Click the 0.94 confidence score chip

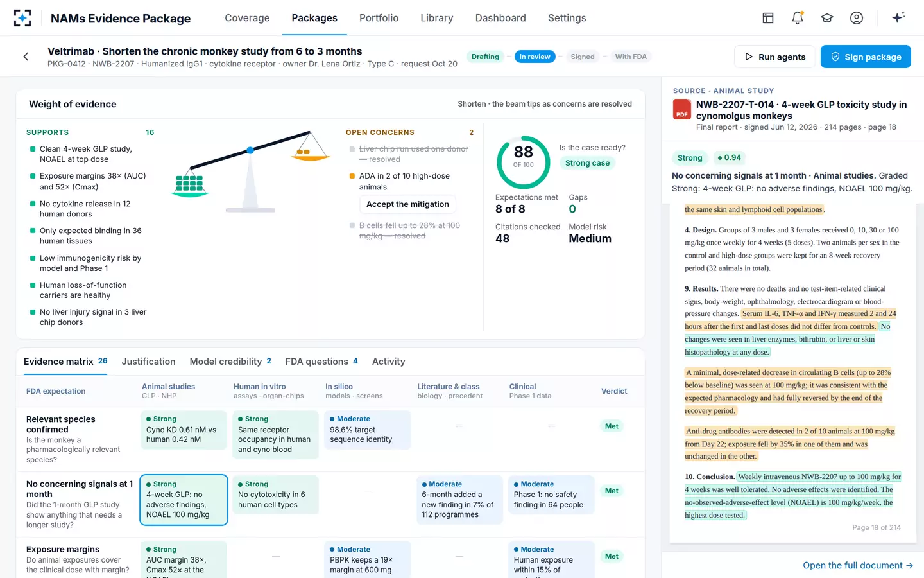(730, 157)
